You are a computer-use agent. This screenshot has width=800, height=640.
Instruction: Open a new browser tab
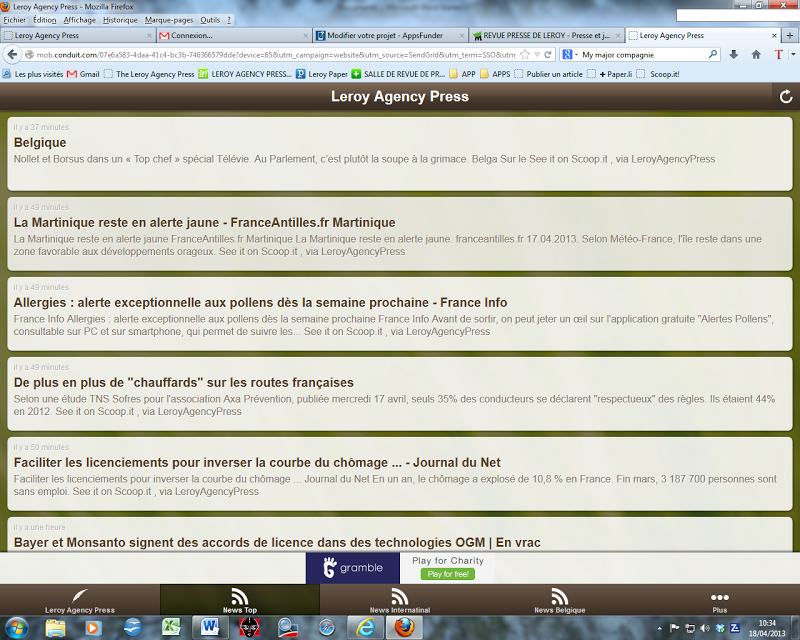click(790, 35)
